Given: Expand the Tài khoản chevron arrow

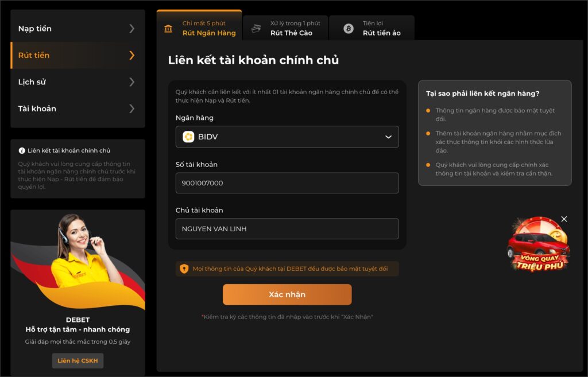Looking at the screenshot, I should click(x=131, y=108).
